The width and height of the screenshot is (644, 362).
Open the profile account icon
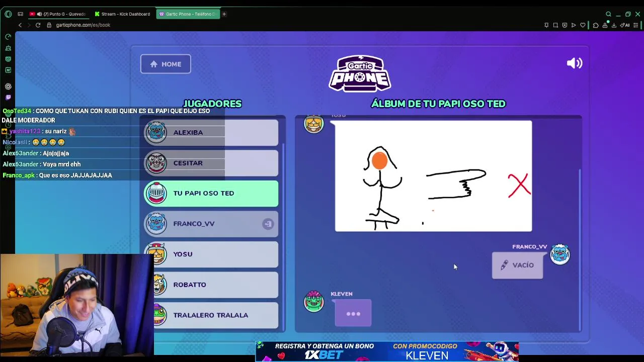pyautogui.click(x=605, y=25)
